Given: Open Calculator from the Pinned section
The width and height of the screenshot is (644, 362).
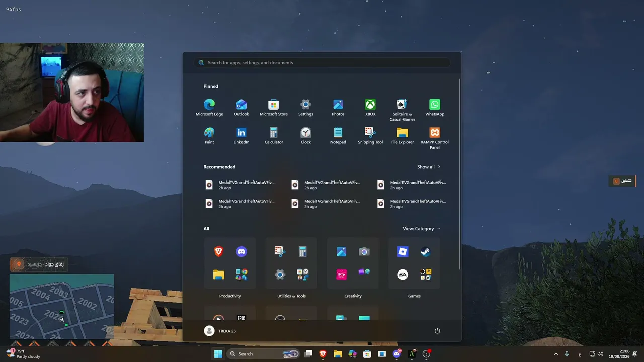Looking at the screenshot, I should pos(274,135).
